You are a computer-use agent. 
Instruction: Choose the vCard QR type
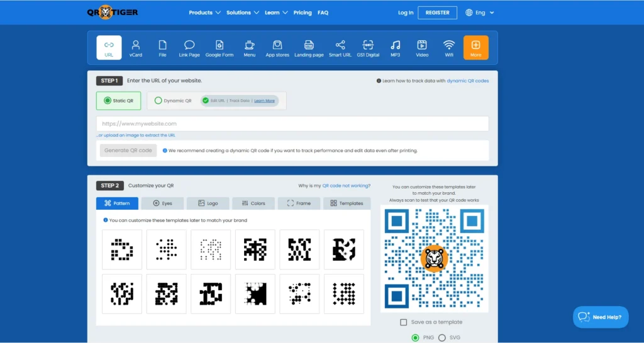pyautogui.click(x=136, y=48)
